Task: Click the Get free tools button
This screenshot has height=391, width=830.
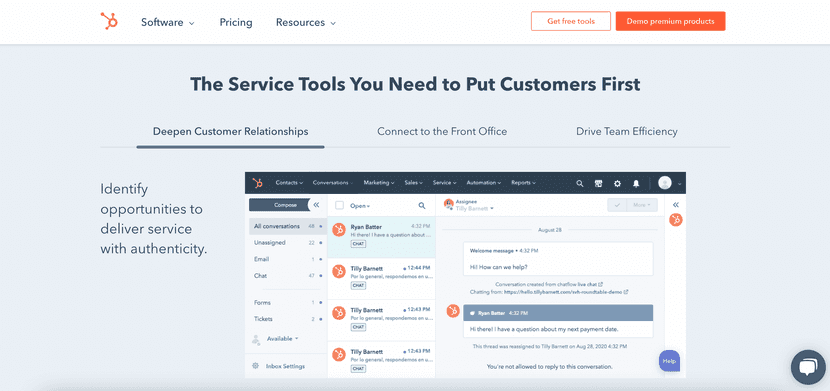Action: click(571, 21)
